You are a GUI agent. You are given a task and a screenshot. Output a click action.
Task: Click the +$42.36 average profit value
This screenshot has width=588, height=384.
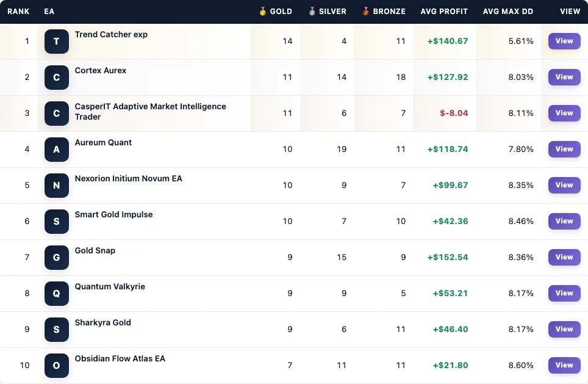450,222
